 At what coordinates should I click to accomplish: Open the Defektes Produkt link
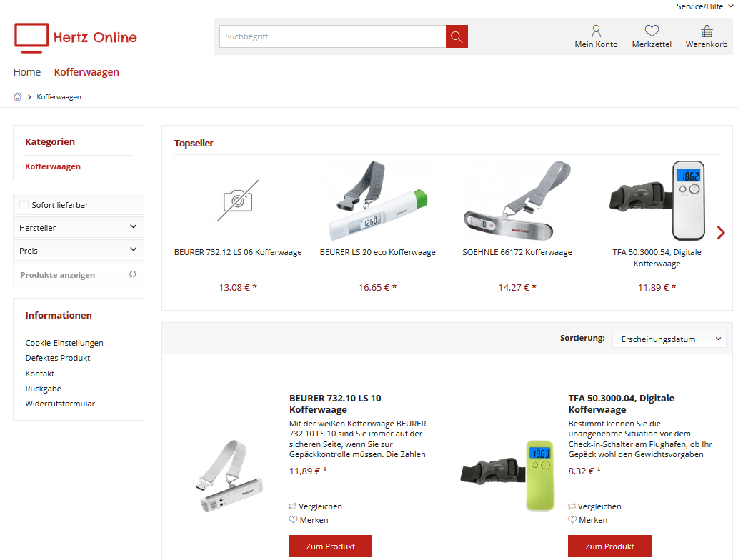[58, 358]
